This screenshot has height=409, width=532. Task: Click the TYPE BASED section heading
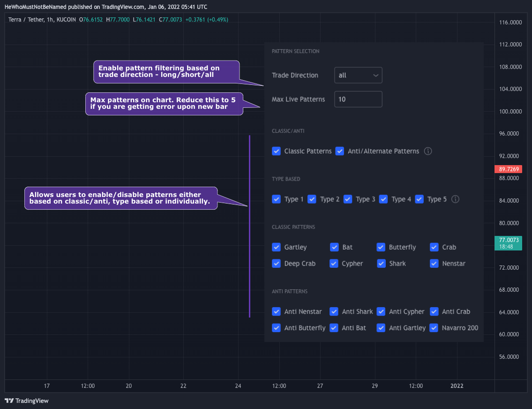(x=286, y=179)
